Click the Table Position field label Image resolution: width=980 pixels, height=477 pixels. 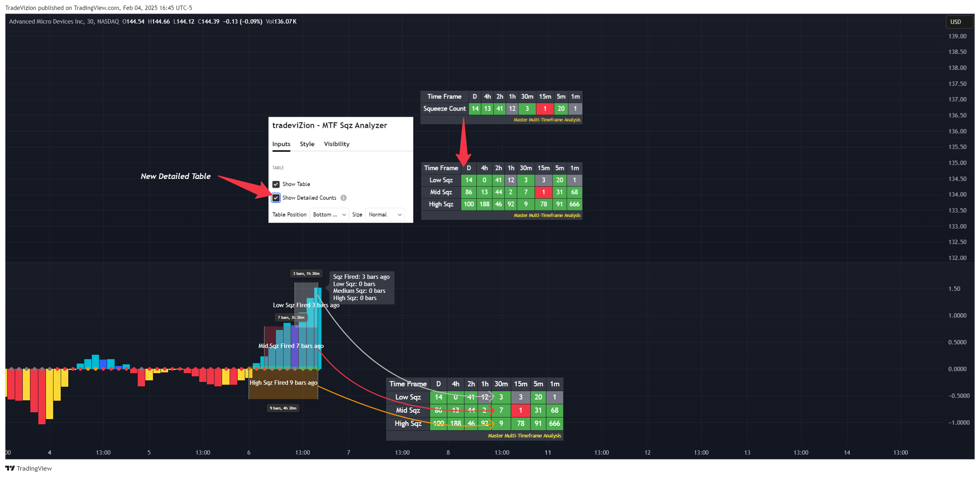289,215
